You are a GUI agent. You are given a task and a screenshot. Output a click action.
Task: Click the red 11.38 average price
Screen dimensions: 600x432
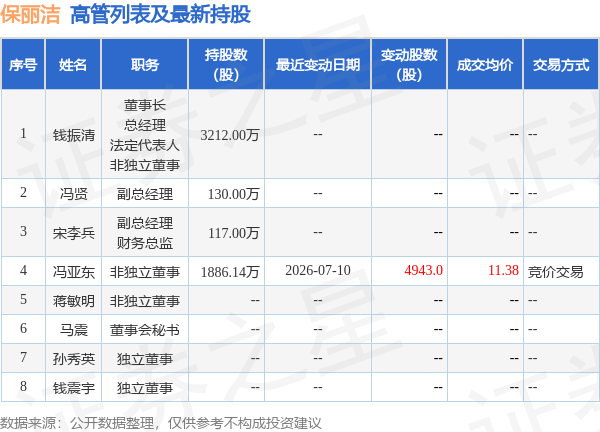[503, 270]
